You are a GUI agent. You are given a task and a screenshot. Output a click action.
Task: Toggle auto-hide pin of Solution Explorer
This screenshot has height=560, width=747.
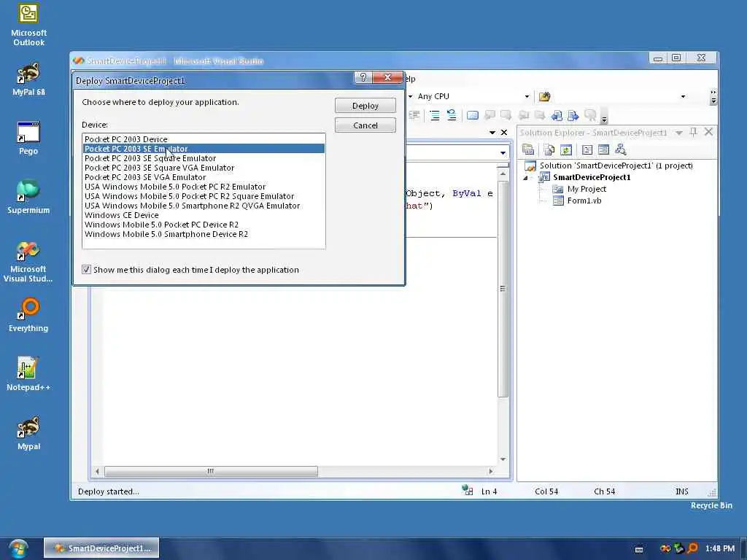coord(694,132)
